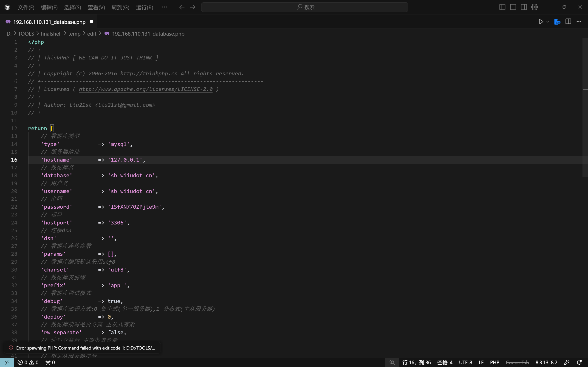Click the Run PHP play icon
This screenshot has height=367, width=588.
pos(541,22)
